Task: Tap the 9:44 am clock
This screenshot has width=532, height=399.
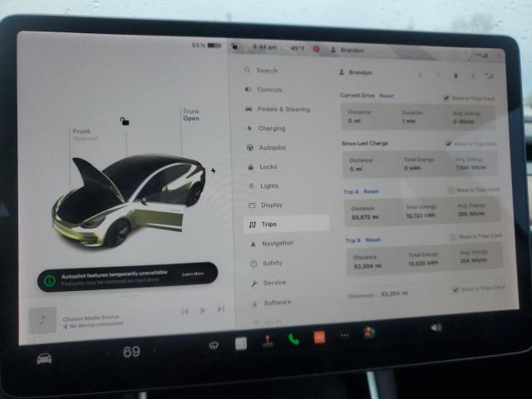Action: pos(264,47)
